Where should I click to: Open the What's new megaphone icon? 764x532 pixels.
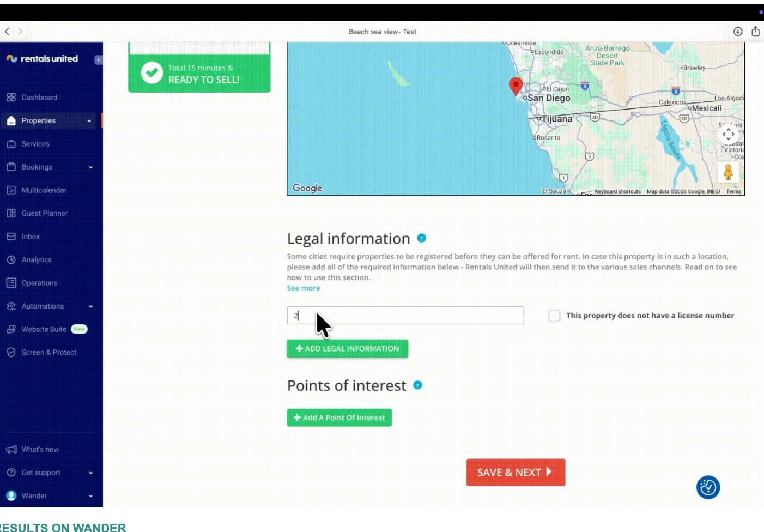[x=11, y=450]
